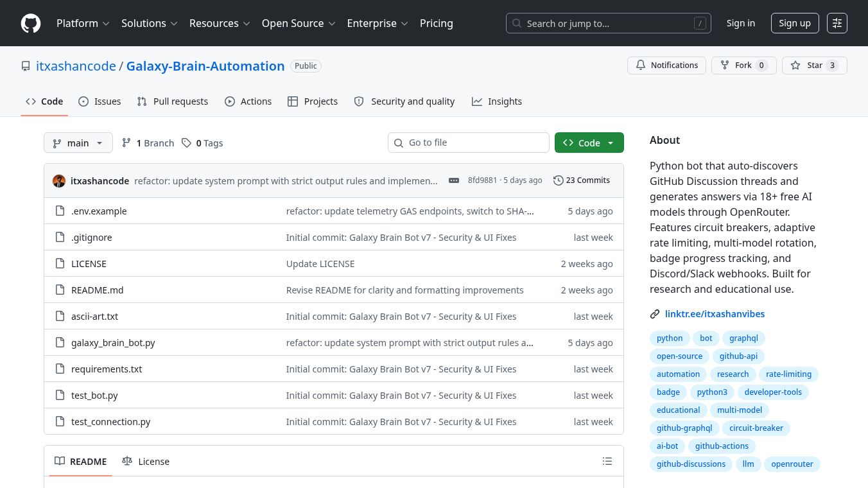Open 'Update LICENSE' commit message

(320, 264)
